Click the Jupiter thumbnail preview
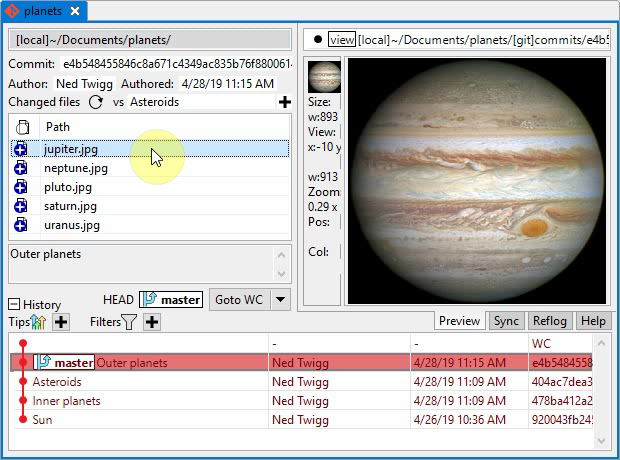This screenshot has width=620, height=460. (323, 77)
